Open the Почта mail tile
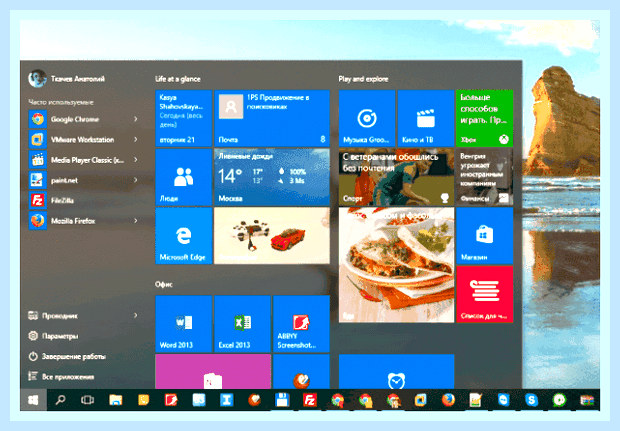Image resolution: width=620 pixels, height=431 pixels. (x=272, y=118)
